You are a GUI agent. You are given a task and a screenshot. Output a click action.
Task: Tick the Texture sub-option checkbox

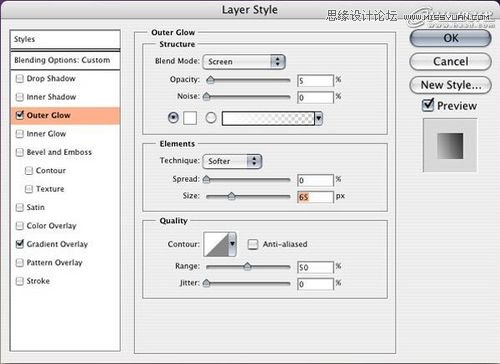[x=29, y=189]
